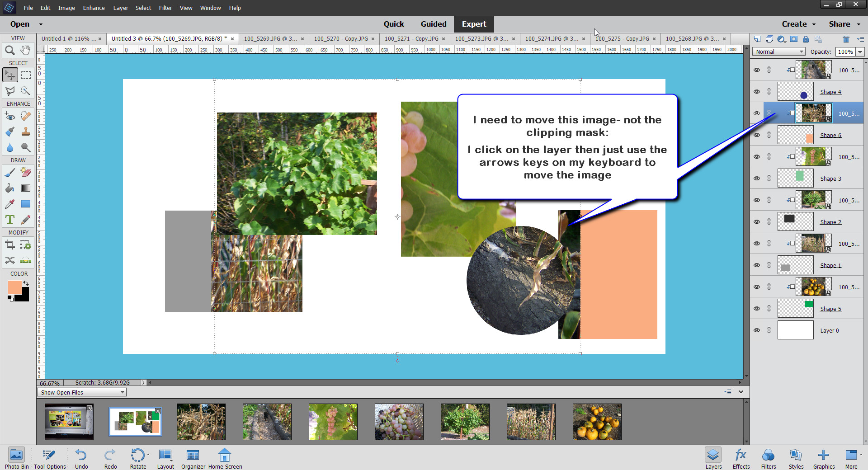Select the Lasso tool

[10, 91]
